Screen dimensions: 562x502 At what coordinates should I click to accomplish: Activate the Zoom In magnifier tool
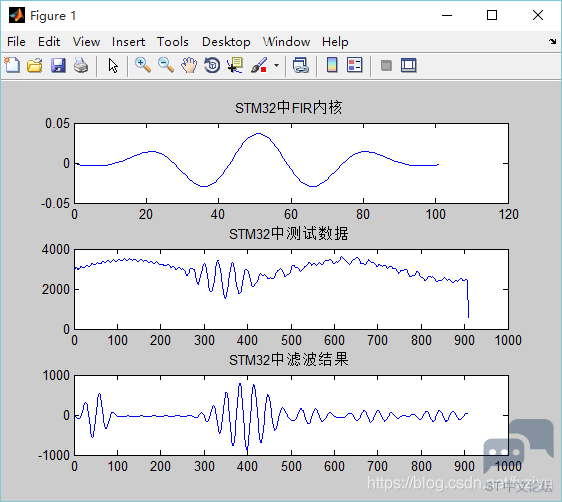tap(143, 66)
